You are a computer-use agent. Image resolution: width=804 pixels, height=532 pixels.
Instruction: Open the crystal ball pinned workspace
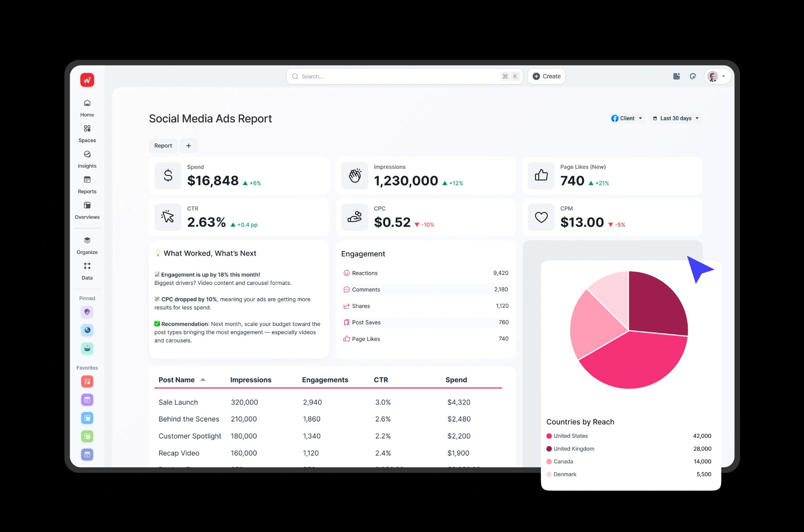coord(87,312)
